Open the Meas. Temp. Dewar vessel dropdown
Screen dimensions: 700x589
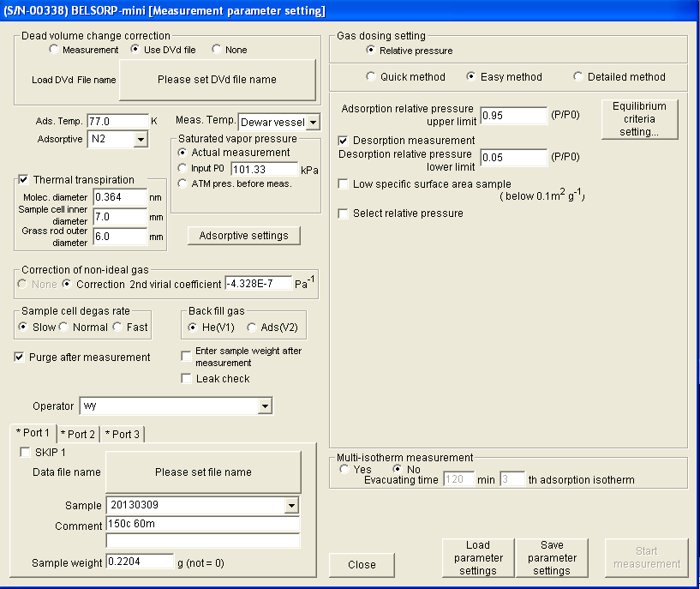click(x=314, y=122)
